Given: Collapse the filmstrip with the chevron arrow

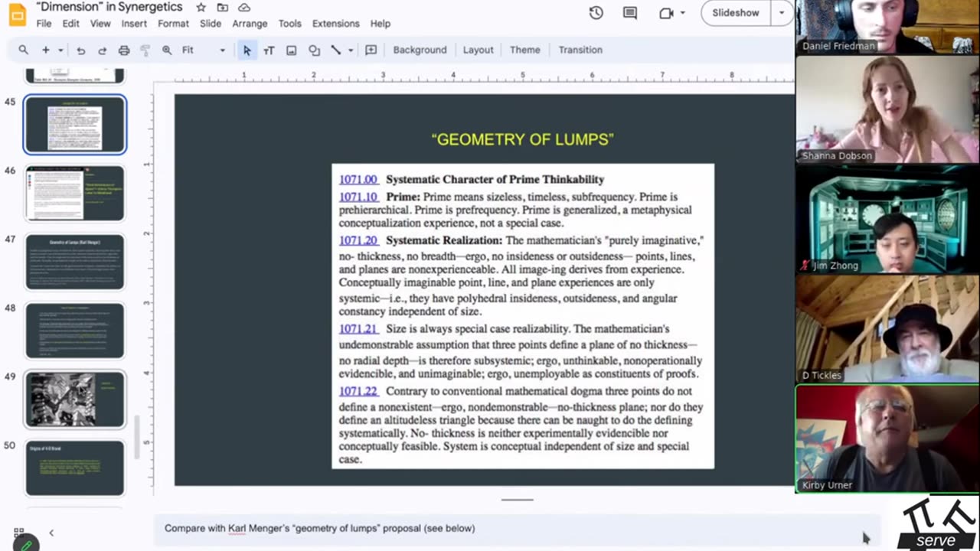Looking at the screenshot, I should point(51,533).
